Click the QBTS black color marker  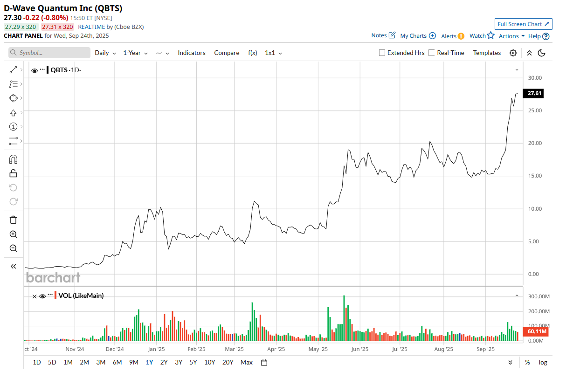[x=48, y=70]
